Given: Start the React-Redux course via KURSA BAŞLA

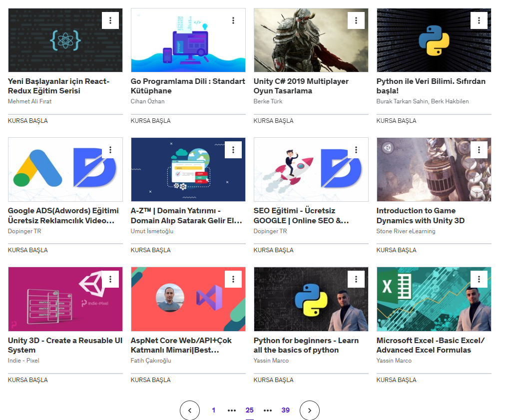Looking at the screenshot, I should coord(28,120).
